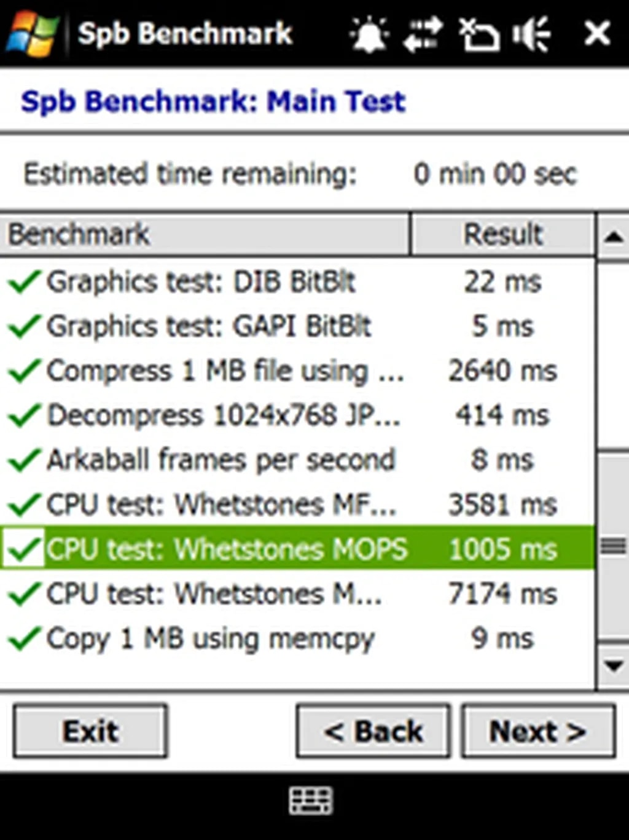Open the Windows Start flag menu
Screen dimensions: 629x840
pyautogui.click(x=32, y=33)
